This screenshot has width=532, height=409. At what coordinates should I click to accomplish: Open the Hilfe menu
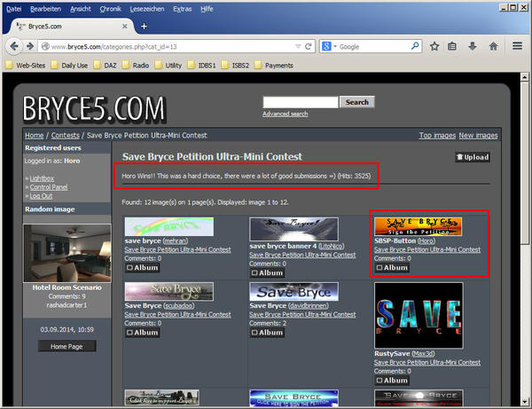point(207,9)
